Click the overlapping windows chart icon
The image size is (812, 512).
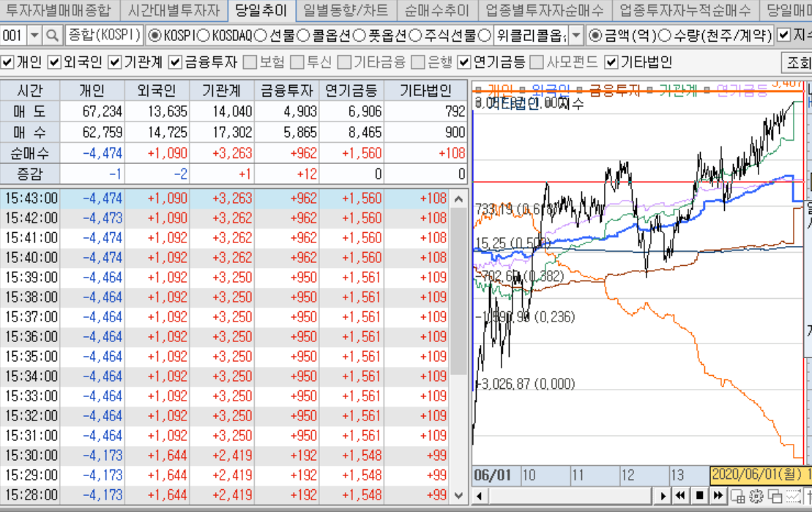tap(775, 496)
